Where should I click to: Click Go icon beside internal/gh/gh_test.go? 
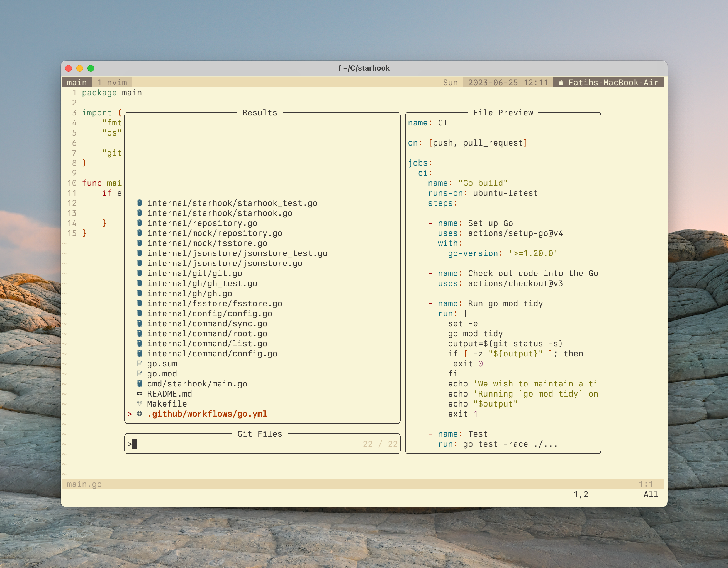coord(140,283)
